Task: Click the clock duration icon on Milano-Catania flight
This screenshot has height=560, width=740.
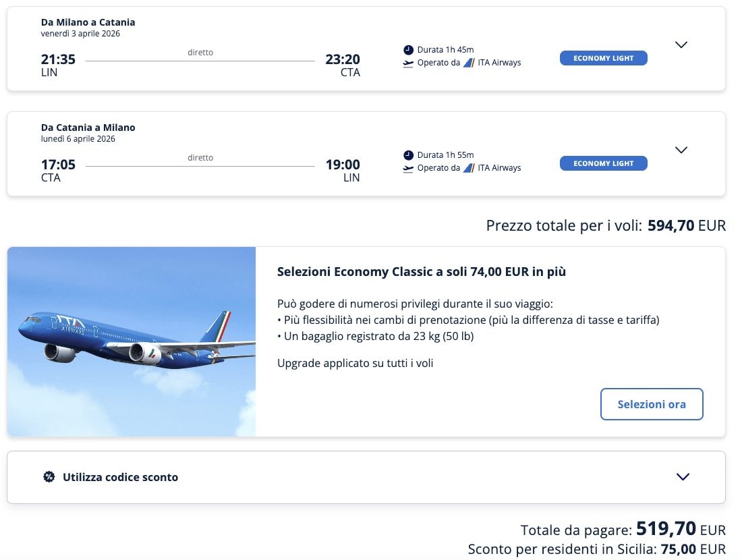Action: [408, 50]
